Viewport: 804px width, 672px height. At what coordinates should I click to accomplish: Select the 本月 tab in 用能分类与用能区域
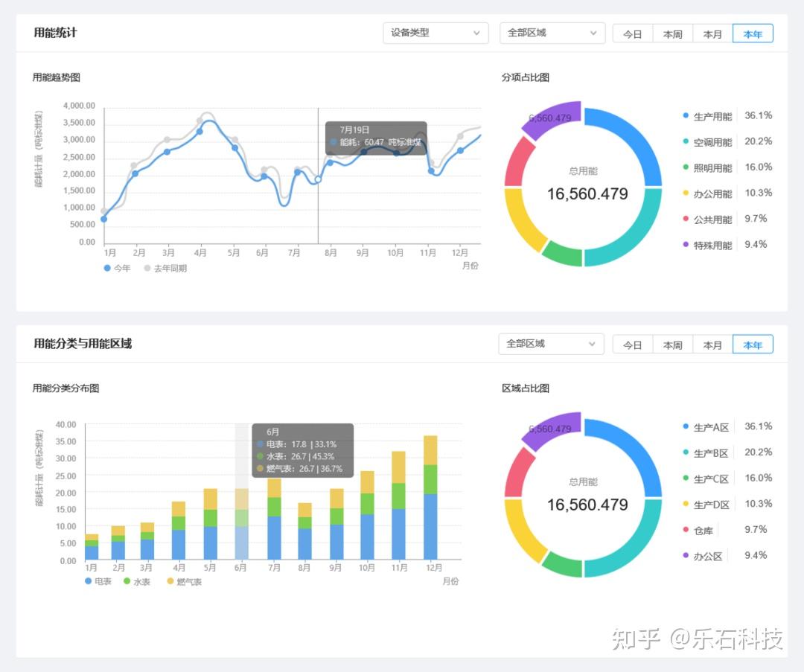[x=712, y=344]
